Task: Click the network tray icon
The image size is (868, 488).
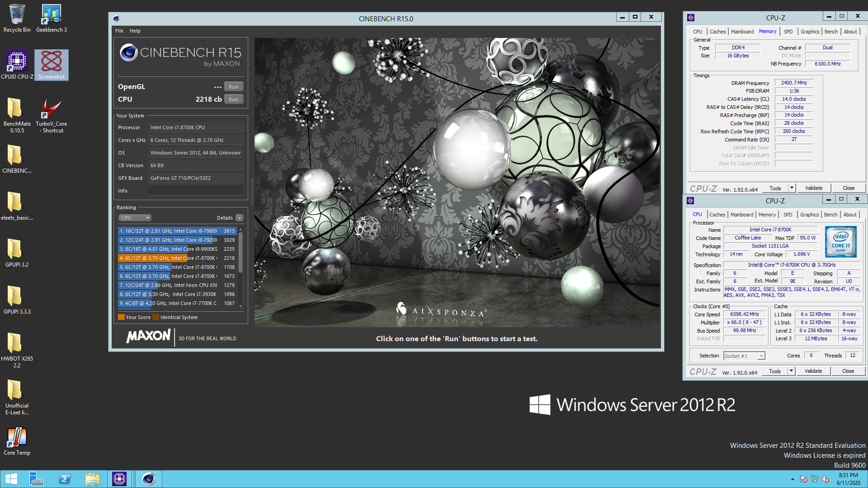Action: 815,479
